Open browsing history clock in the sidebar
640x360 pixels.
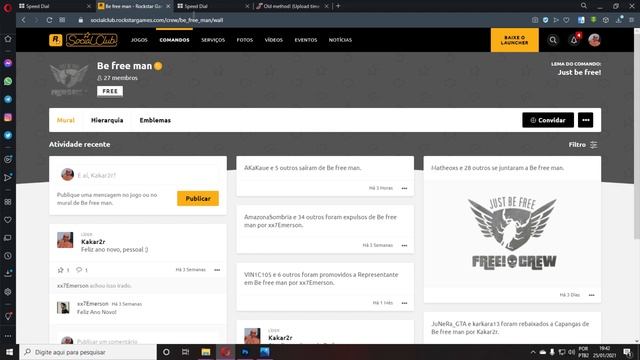point(8,256)
